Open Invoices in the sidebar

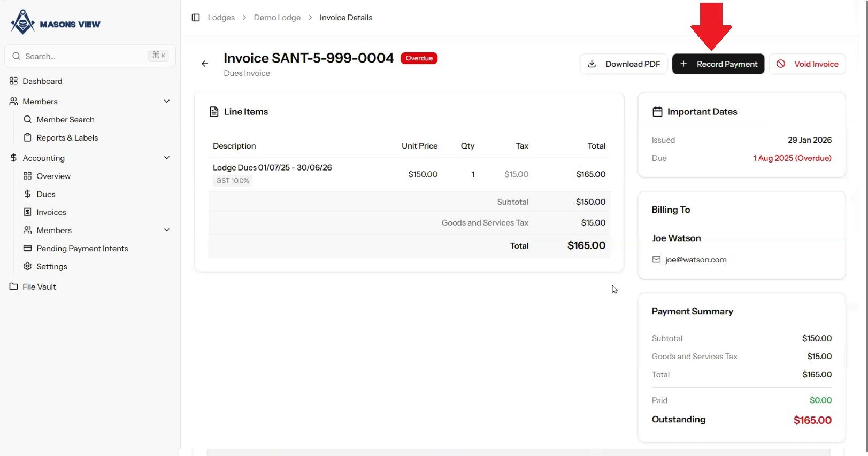pos(51,212)
